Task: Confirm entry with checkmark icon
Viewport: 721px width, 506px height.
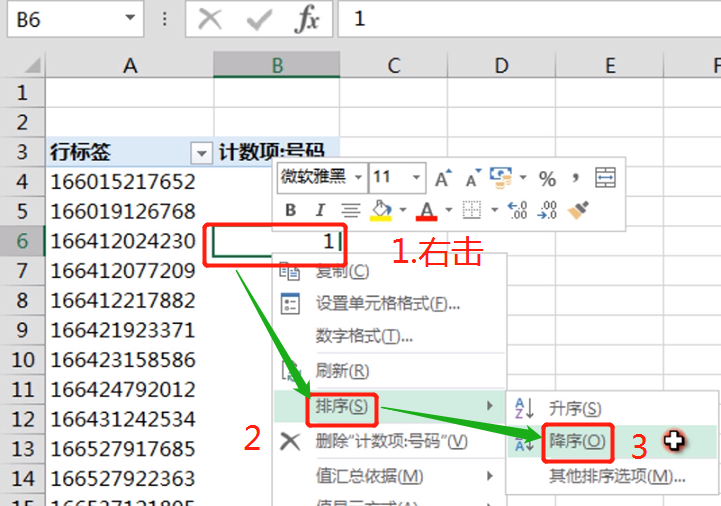Action: click(259, 19)
